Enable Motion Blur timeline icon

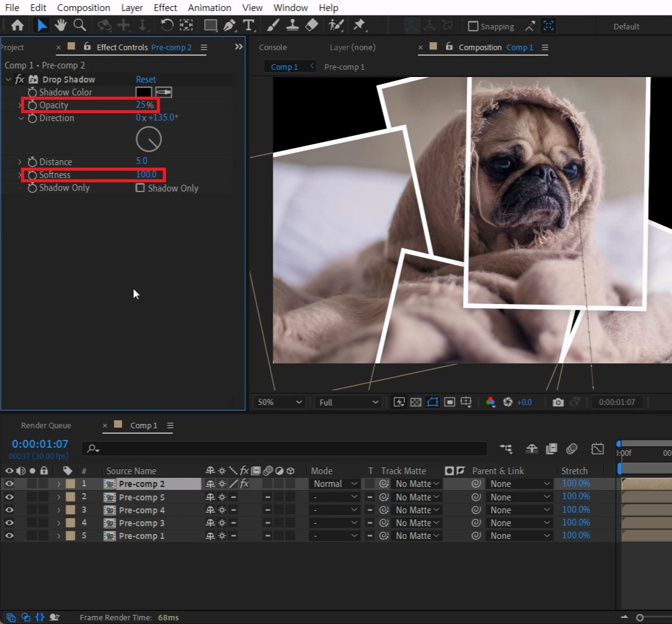(x=572, y=449)
